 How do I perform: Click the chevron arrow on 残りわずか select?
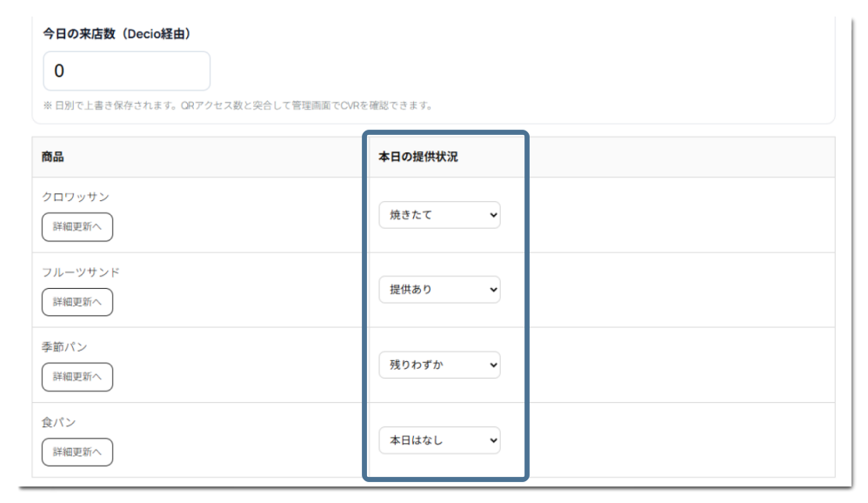click(x=494, y=366)
